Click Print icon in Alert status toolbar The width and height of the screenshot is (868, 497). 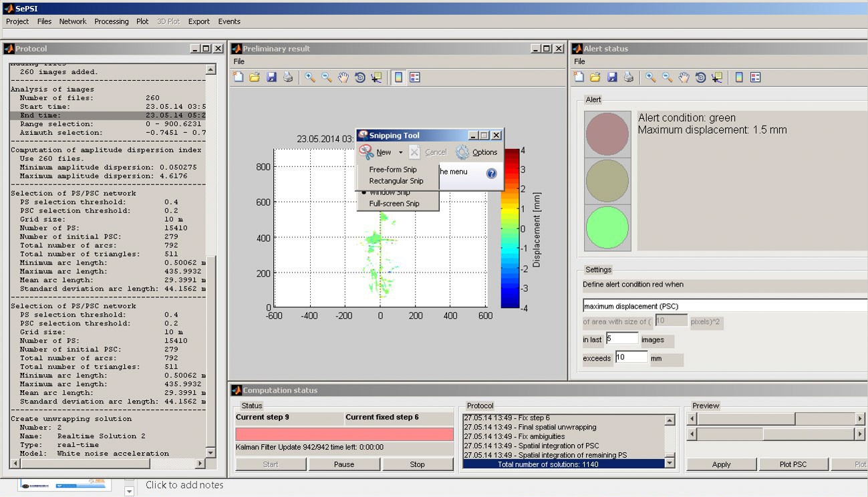(x=628, y=77)
